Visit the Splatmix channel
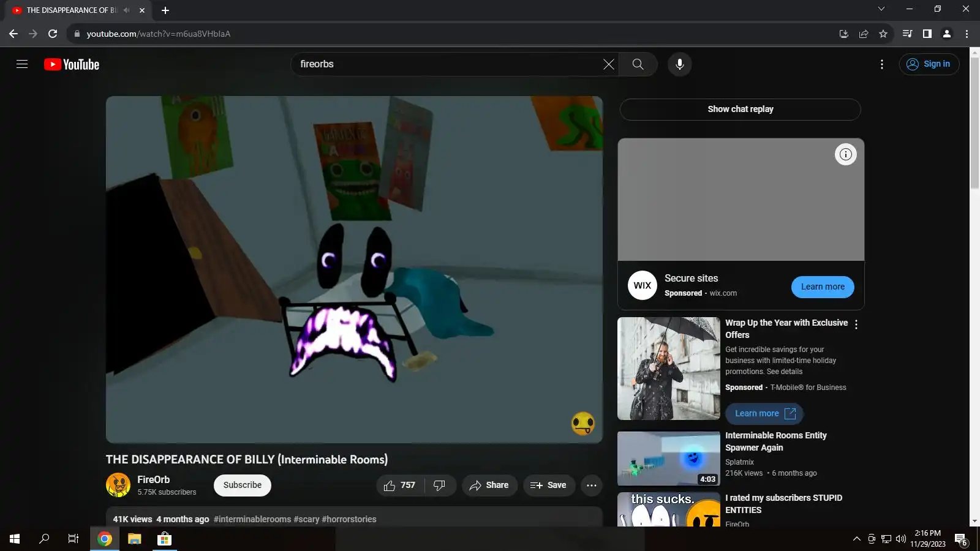The height and width of the screenshot is (551, 980). click(739, 462)
